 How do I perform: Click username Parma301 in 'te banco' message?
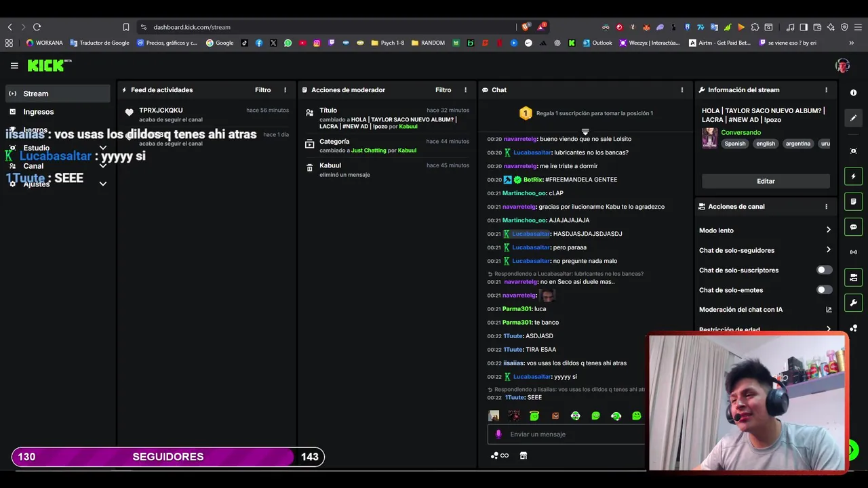(517, 323)
